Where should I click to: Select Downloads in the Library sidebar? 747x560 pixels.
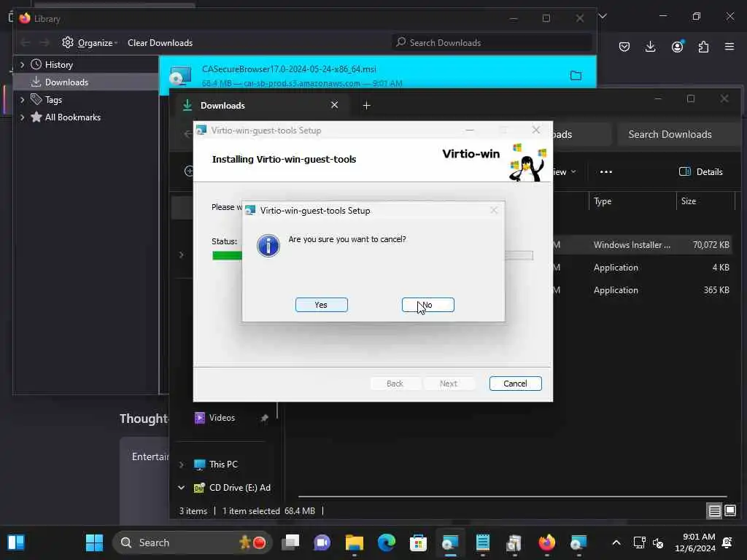click(66, 82)
